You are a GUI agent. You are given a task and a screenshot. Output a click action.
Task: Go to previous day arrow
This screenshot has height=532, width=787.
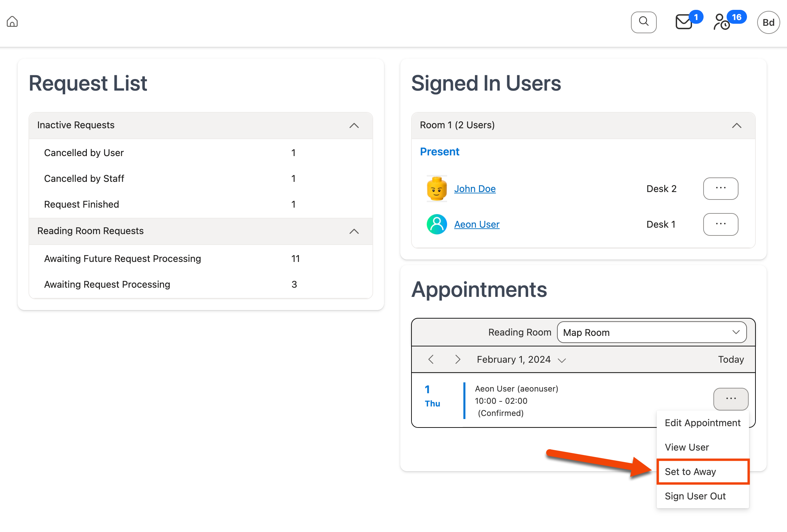tap(431, 359)
